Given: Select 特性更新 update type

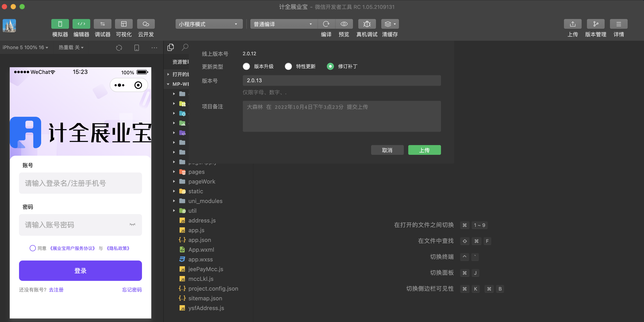Looking at the screenshot, I should [x=288, y=67].
